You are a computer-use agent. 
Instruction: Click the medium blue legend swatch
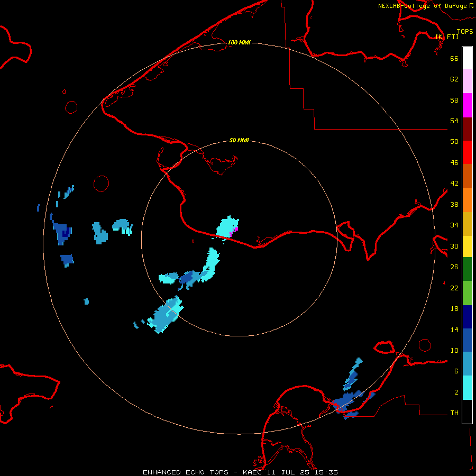467,340
